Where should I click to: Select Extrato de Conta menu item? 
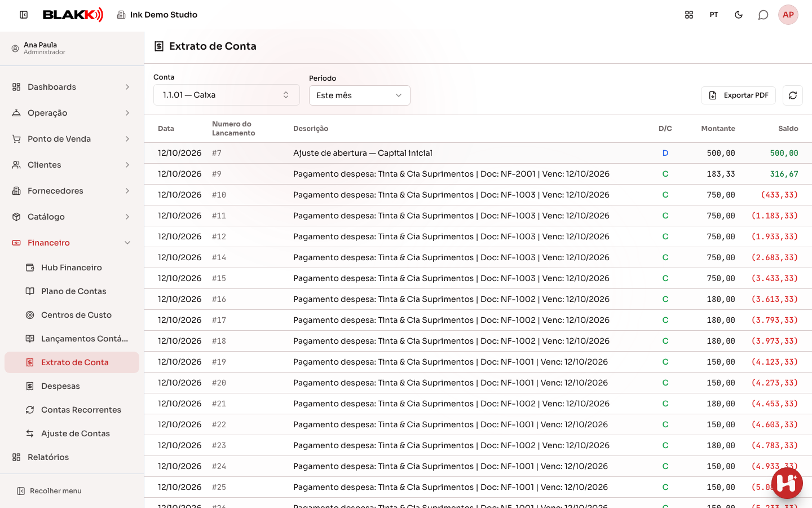pyautogui.click(x=72, y=362)
